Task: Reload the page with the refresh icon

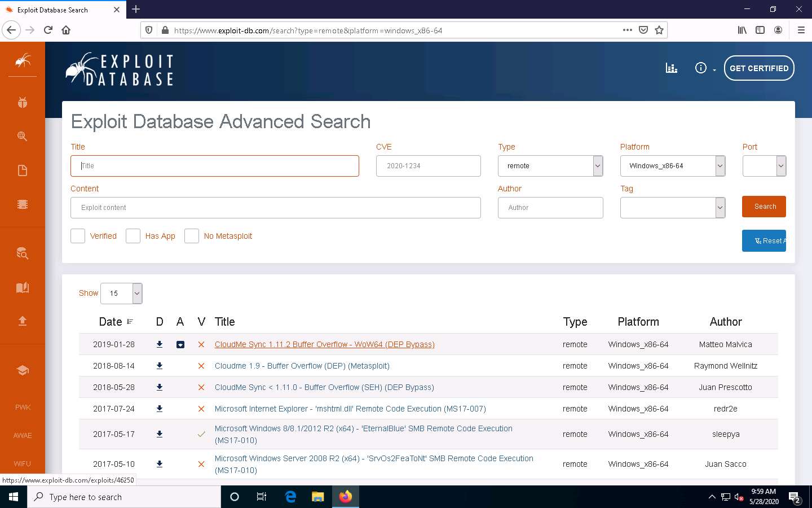Action: tap(48, 30)
